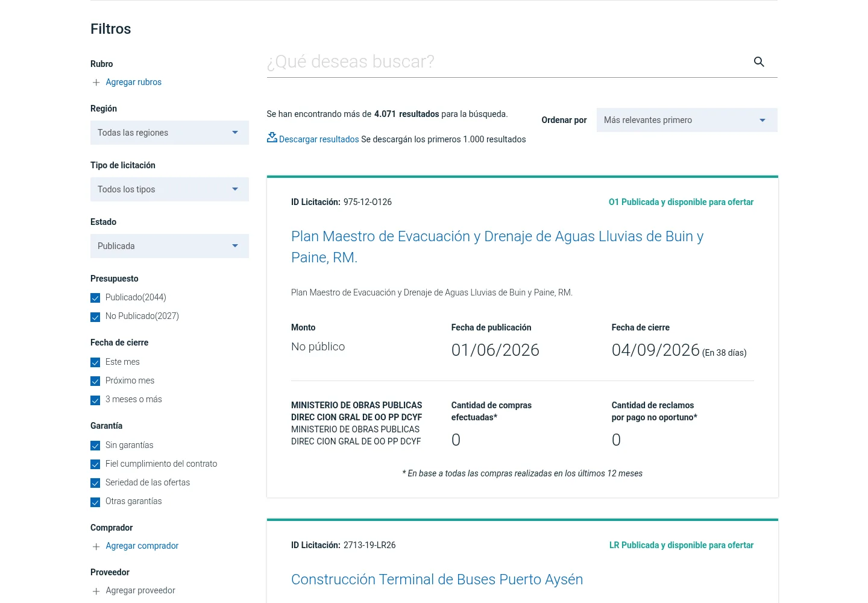Click the LR Publicada y disponible para ofertar status

tap(681, 545)
